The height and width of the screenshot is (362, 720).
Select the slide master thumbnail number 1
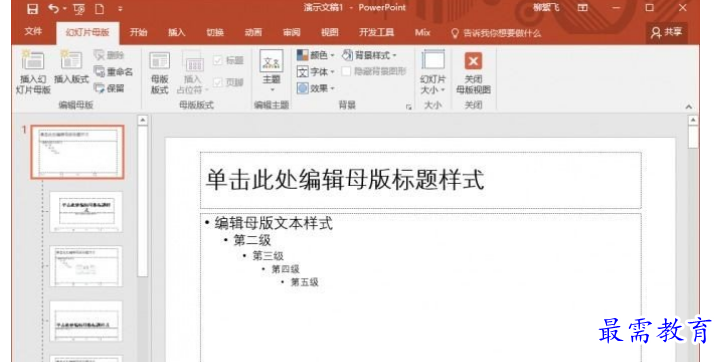78,152
